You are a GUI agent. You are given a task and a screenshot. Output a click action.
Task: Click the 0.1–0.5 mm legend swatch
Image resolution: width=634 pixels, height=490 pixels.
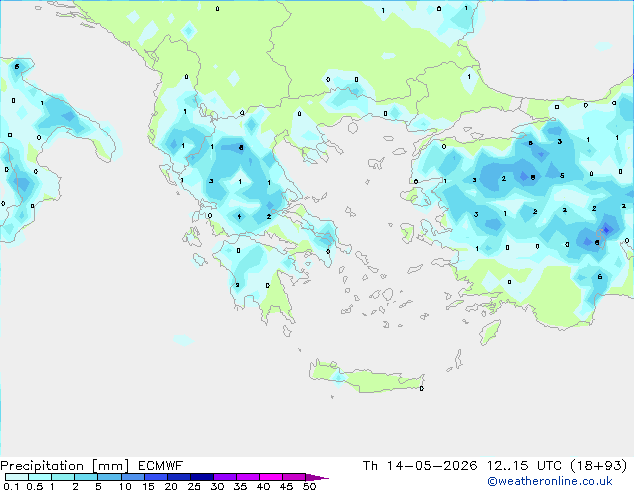tap(17, 477)
